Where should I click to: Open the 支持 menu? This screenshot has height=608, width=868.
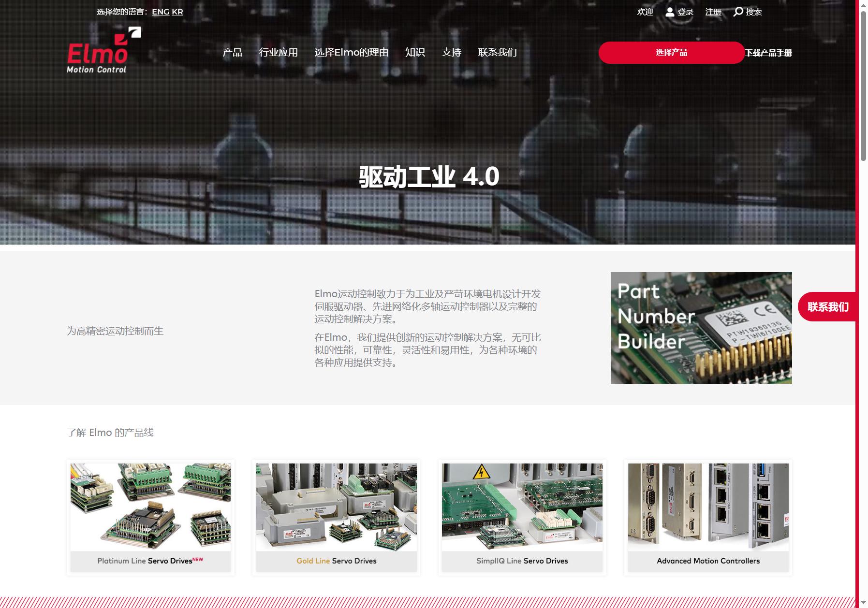pos(452,52)
